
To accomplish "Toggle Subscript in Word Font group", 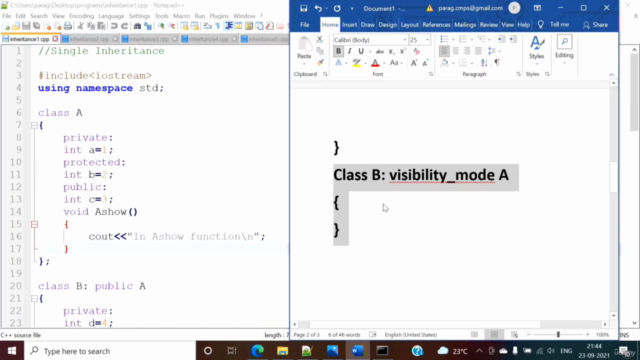I will point(391,51).
